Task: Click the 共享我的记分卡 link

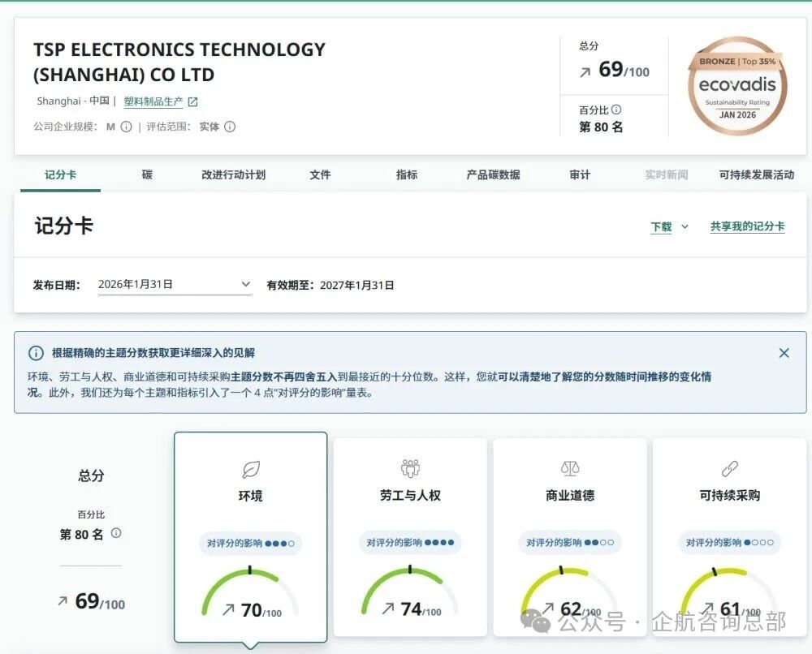Action: (747, 227)
